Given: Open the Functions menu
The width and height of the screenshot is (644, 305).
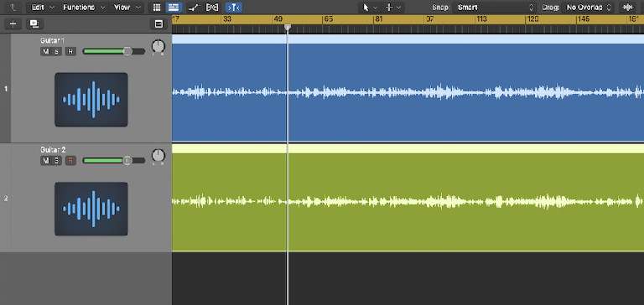Looking at the screenshot, I should (83, 7).
